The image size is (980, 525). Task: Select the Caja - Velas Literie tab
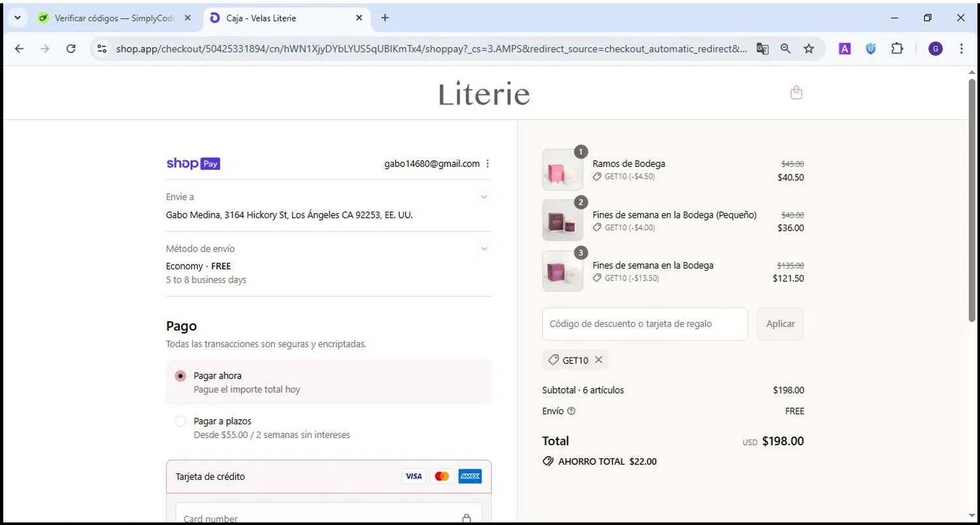(287, 18)
